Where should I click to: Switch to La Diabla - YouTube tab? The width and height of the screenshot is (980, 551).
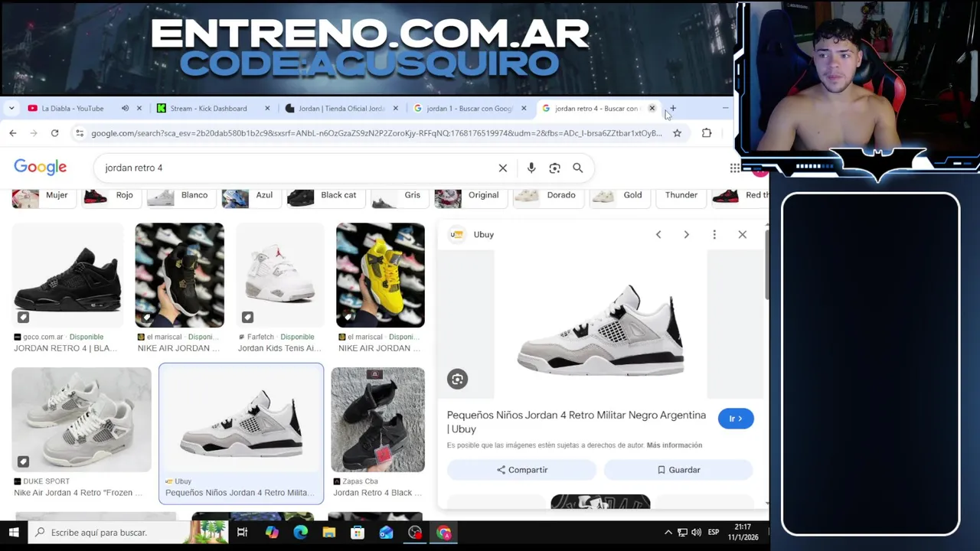pyautogui.click(x=72, y=109)
